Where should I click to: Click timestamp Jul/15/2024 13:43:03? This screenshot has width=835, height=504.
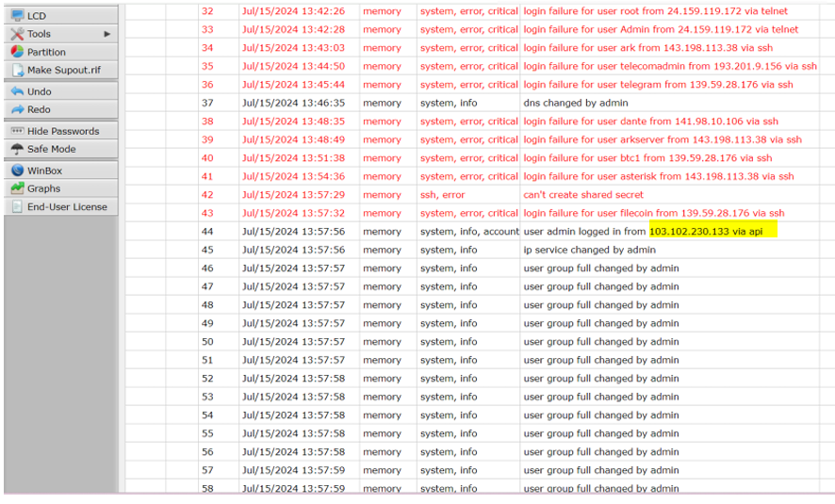point(293,47)
